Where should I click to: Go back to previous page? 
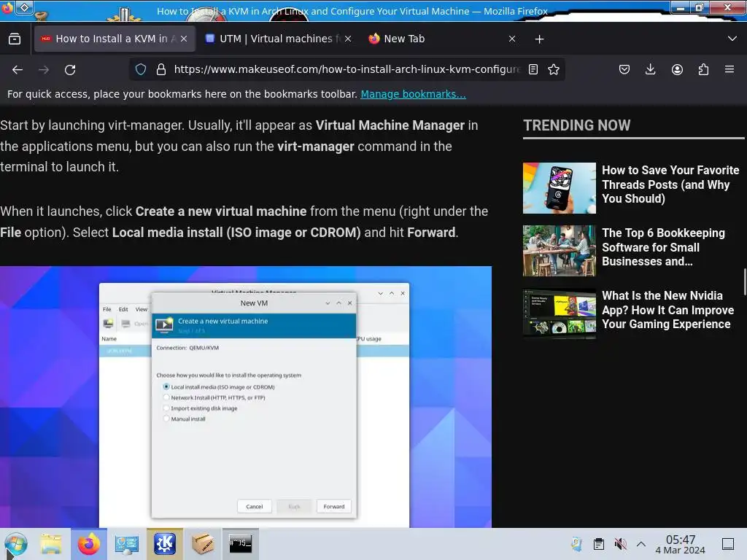[18, 70]
